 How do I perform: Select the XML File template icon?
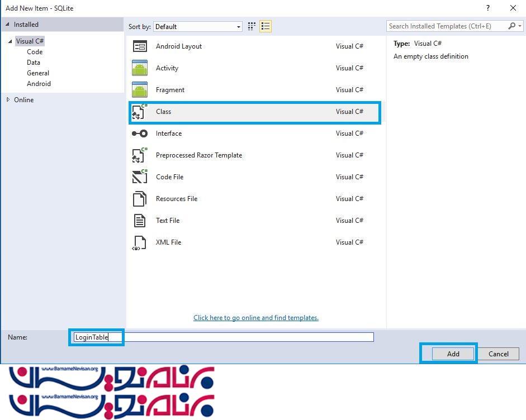140,242
